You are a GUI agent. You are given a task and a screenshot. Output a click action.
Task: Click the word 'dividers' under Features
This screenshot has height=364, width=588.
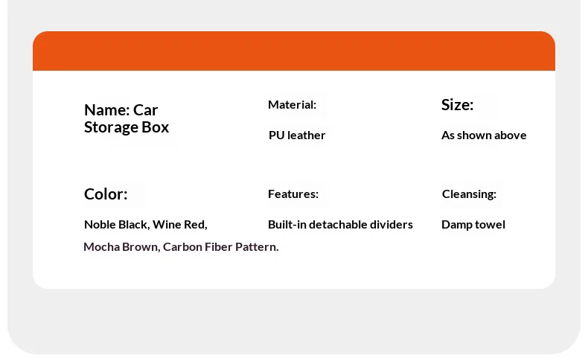pyautogui.click(x=392, y=225)
